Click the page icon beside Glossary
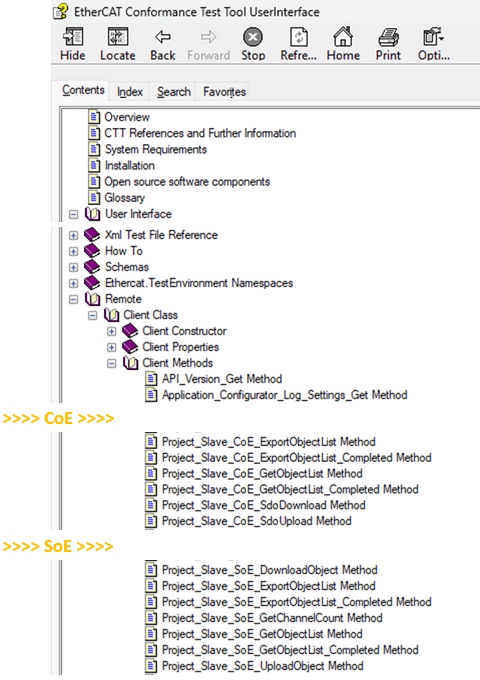This screenshot has width=480, height=680. (94, 198)
